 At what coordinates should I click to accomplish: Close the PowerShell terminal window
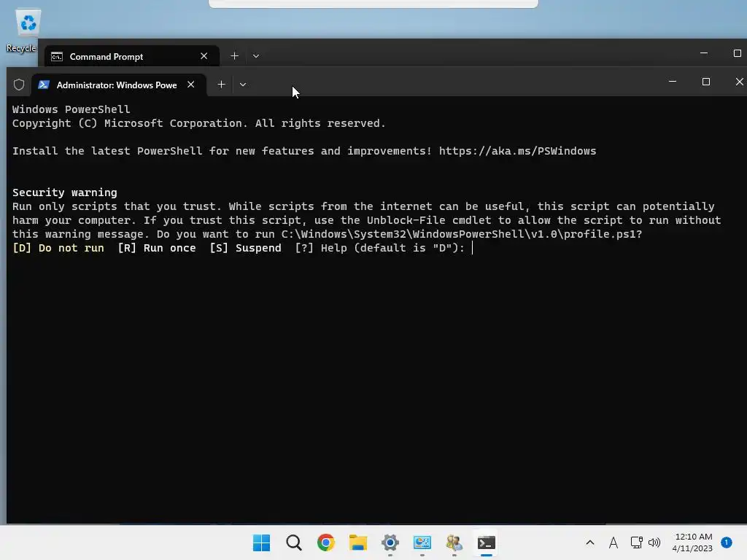739,82
